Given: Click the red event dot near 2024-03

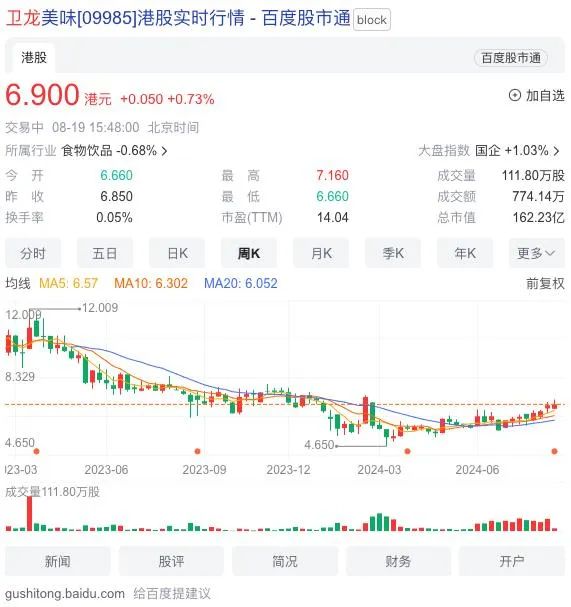Looking at the screenshot, I should [407, 451].
